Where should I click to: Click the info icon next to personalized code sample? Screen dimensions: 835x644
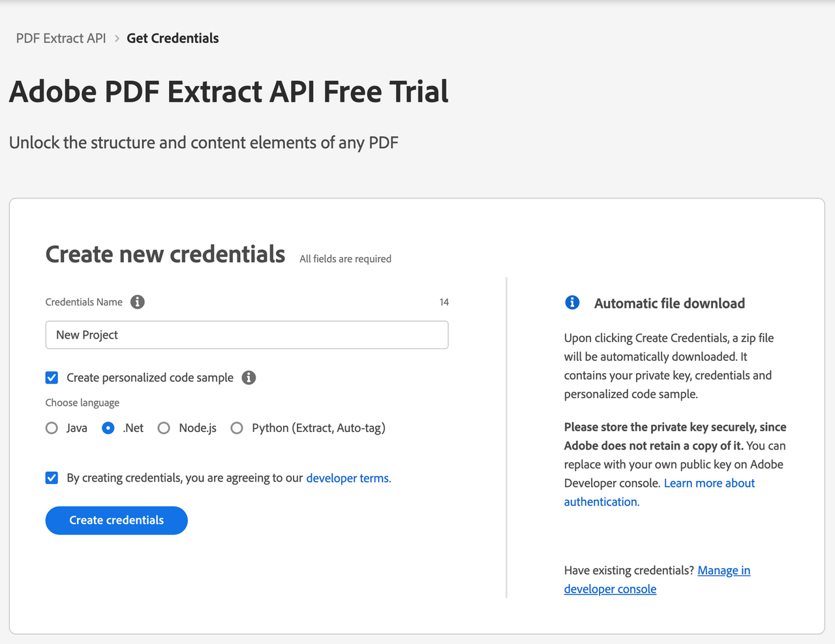point(249,378)
